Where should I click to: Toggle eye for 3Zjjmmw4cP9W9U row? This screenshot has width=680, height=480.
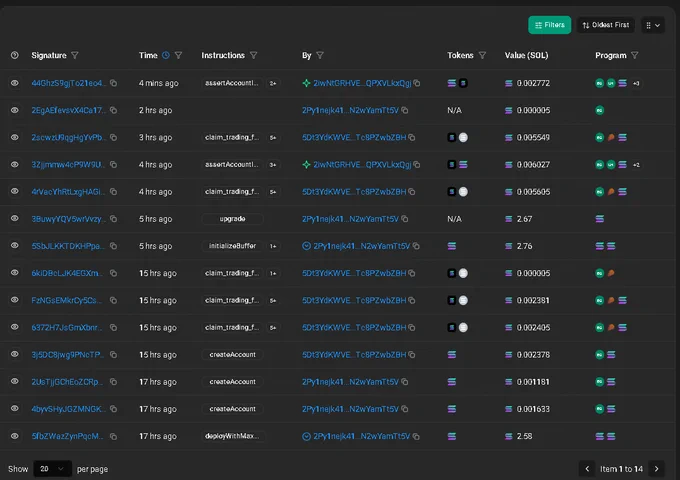[x=15, y=164]
